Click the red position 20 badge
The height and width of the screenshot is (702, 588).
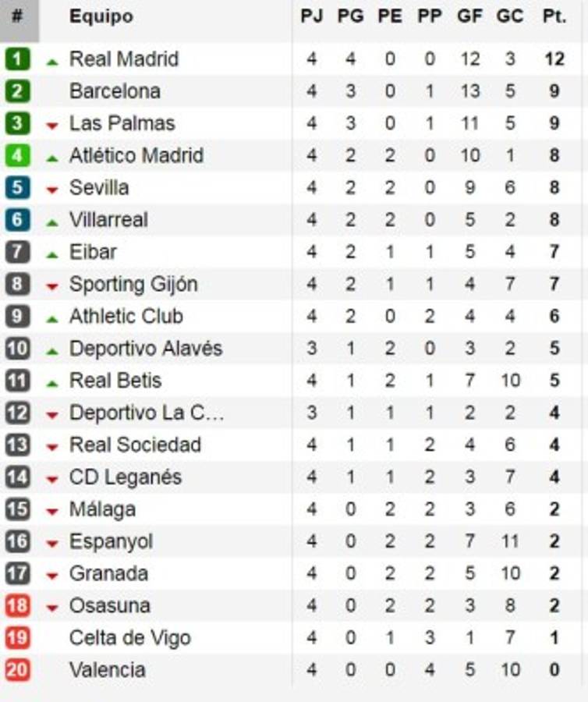click(x=17, y=670)
